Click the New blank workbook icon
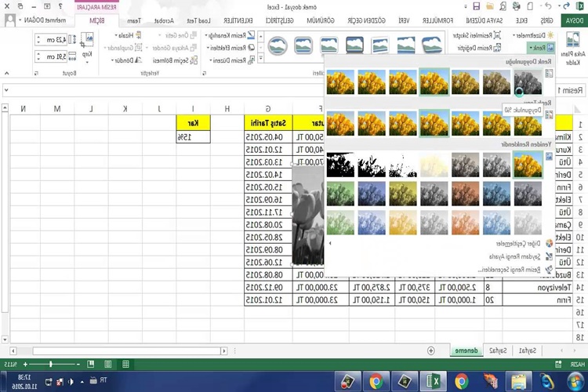Viewport: 588px width, 392px height. click(530, 6)
